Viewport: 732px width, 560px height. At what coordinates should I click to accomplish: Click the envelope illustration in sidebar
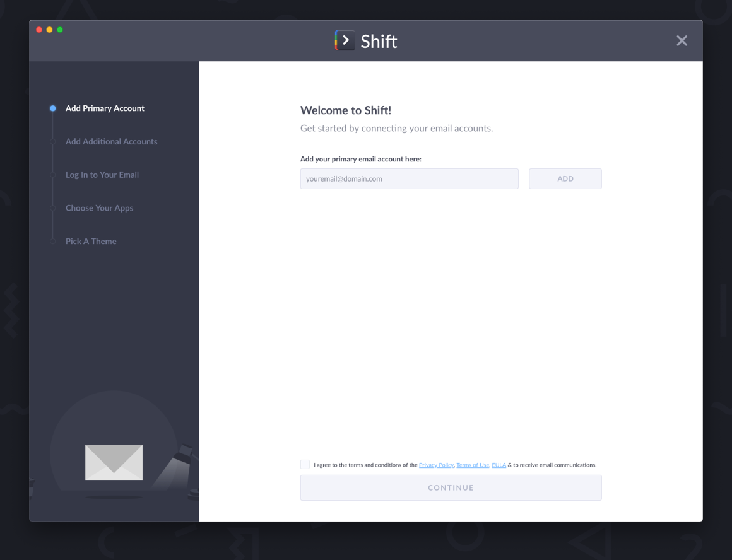tap(114, 462)
